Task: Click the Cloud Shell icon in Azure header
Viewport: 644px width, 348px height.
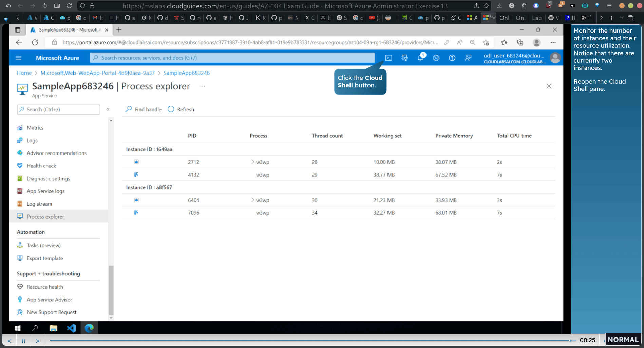Action: click(x=389, y=58)
